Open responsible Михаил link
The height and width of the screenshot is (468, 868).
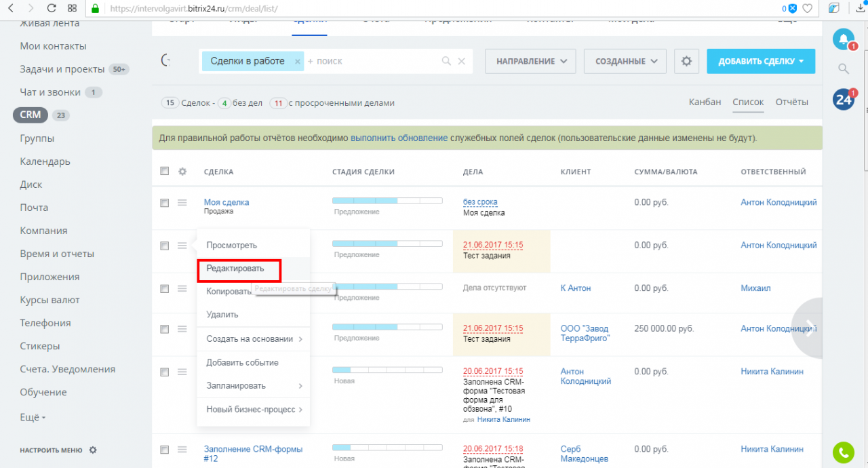[755, 288]
